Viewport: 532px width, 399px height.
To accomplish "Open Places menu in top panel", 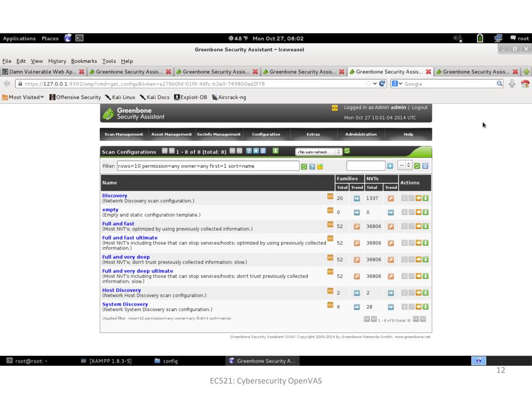I will [x=50, y=38].
